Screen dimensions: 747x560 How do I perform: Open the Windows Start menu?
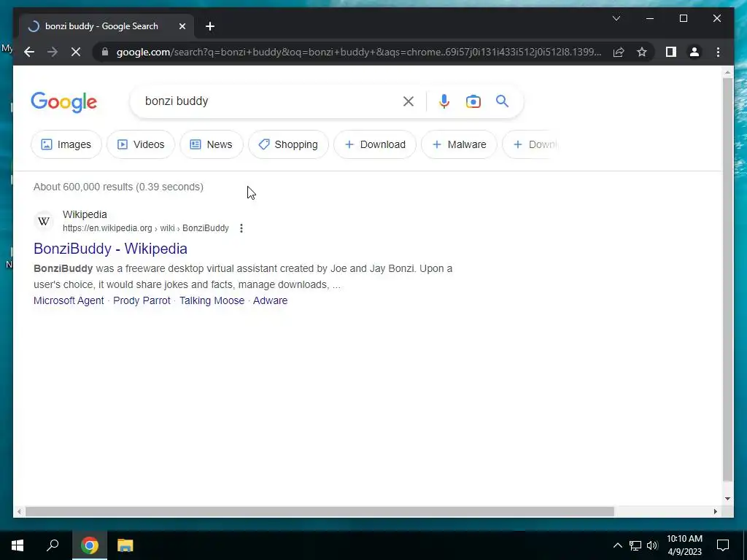18,545
